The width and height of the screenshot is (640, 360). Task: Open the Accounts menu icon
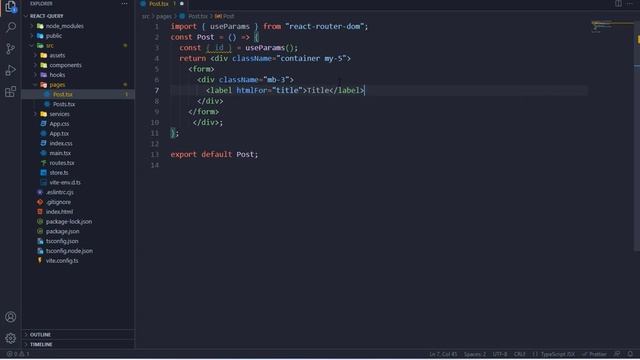(x=11, y=317)
